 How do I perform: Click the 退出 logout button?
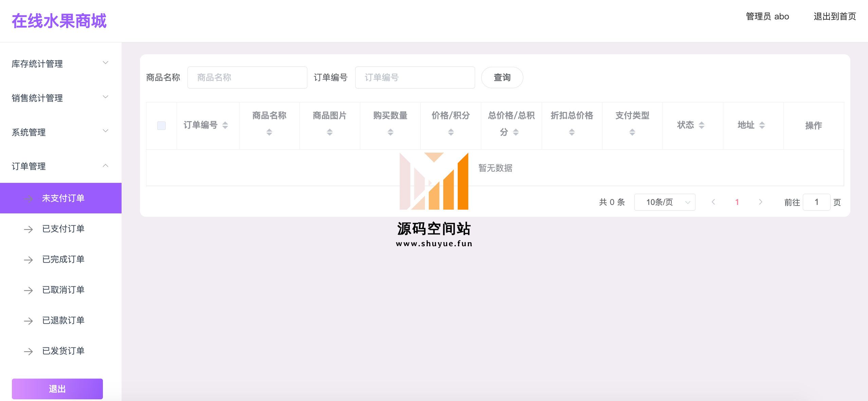coord(57,389)
